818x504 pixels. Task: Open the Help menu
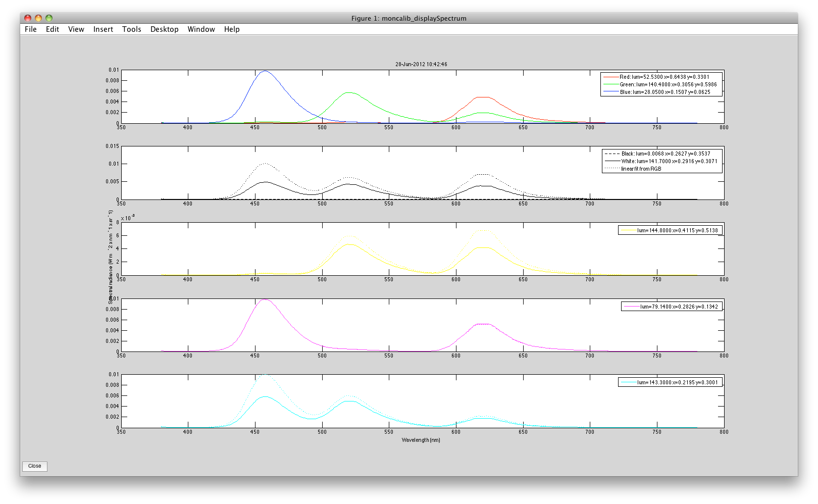(x=232, y=29)
